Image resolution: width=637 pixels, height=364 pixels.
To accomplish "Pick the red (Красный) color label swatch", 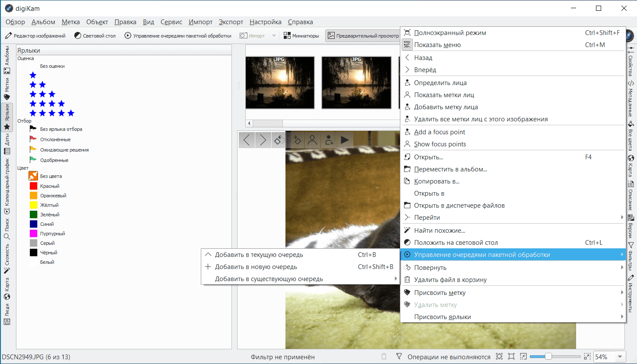I will (33, 186).
